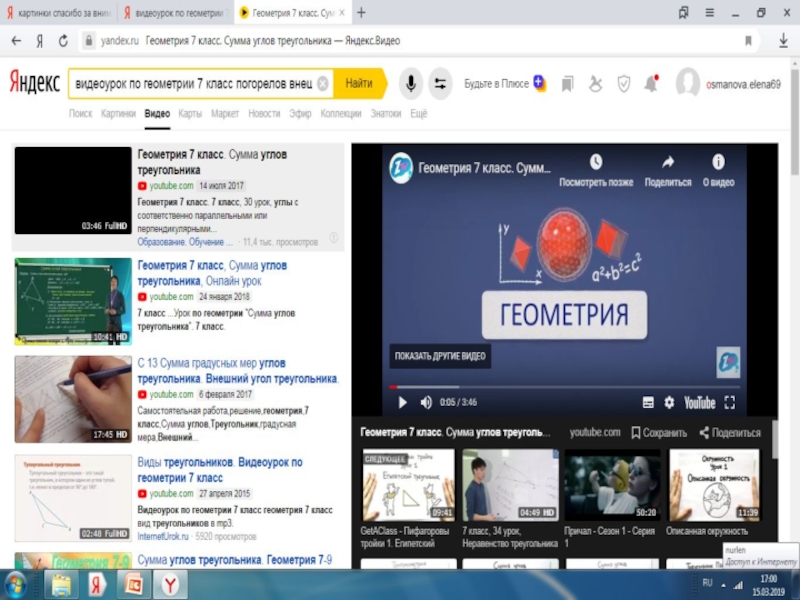Switch to browser tab 'картинки спасибо за вним'
The height and width of the screenshot is (600, 800).
[x=59, y=13]
